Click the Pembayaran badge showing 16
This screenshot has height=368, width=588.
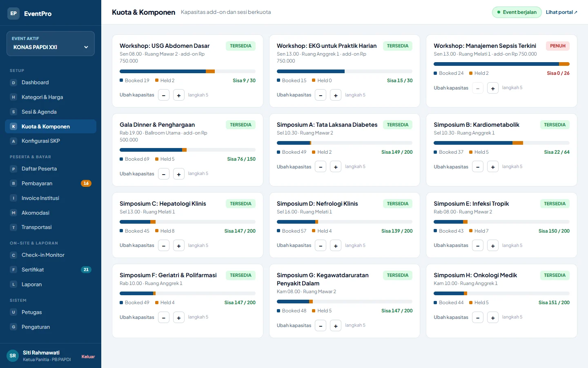86,184
